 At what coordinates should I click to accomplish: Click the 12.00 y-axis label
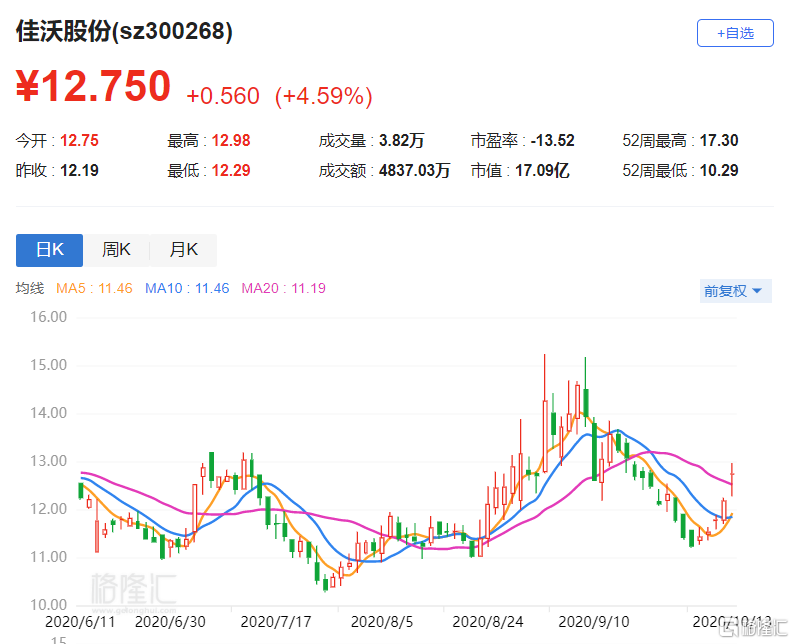[48, 509]
